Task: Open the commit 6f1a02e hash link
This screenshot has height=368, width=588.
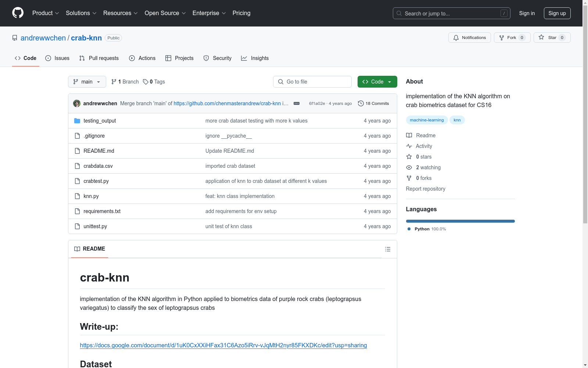Action: point(317,103)
